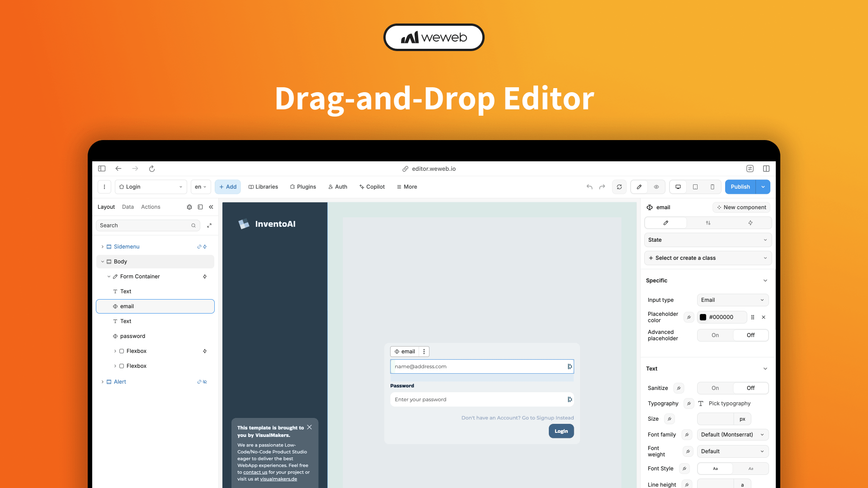Click bind icon next to Placeholder color
The image size is (868, 488).
pyautogui.click(x=689, y=317)
